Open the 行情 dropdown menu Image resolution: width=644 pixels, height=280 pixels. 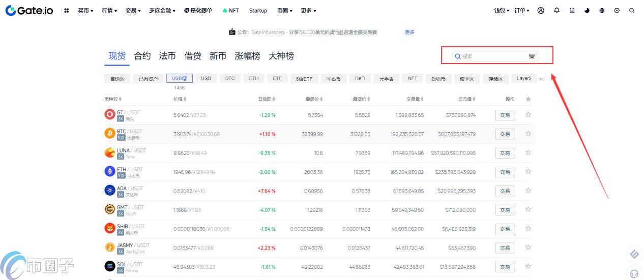coord(109,11)
